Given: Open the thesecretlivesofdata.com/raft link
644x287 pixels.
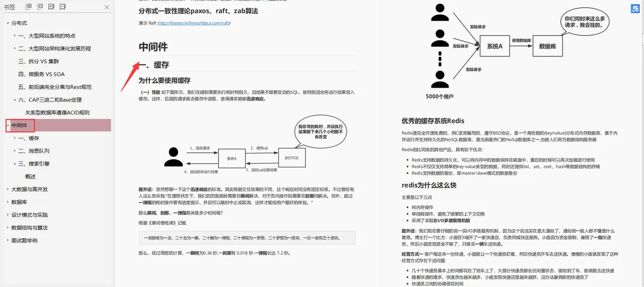Looking at the screenshot, I should coord(194,23).
